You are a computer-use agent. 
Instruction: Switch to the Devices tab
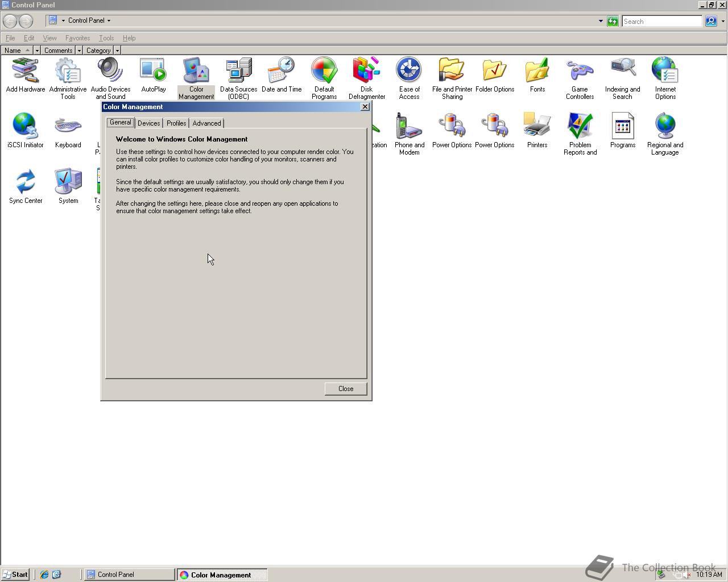pyautogui.click(x=149, y=123)
